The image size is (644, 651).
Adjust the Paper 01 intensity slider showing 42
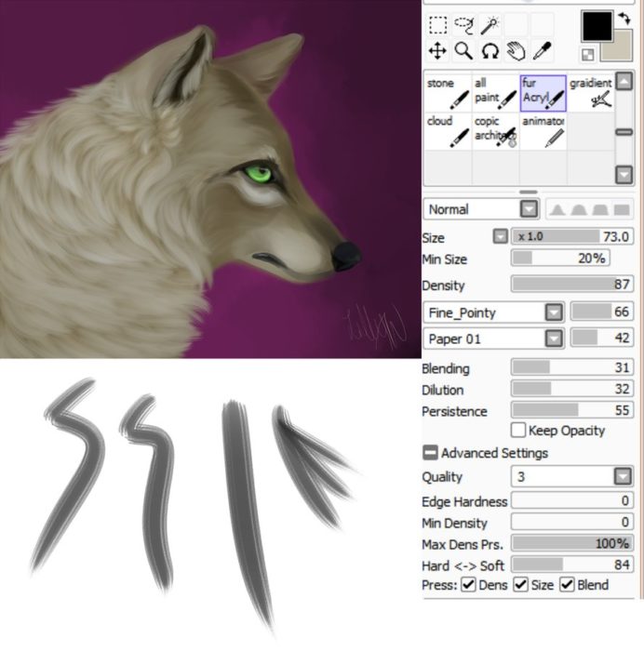(x=602, y=338)
